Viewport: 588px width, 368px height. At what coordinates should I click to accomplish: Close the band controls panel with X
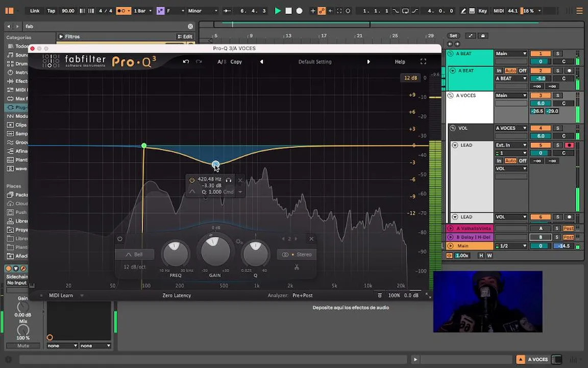tap(311, 239)
